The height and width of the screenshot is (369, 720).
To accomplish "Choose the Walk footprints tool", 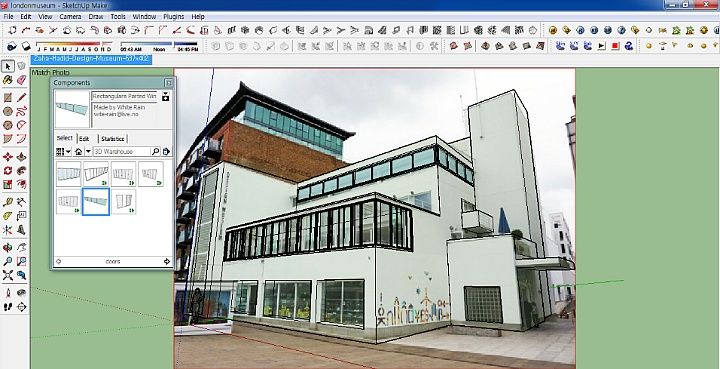I will [8, 307].
